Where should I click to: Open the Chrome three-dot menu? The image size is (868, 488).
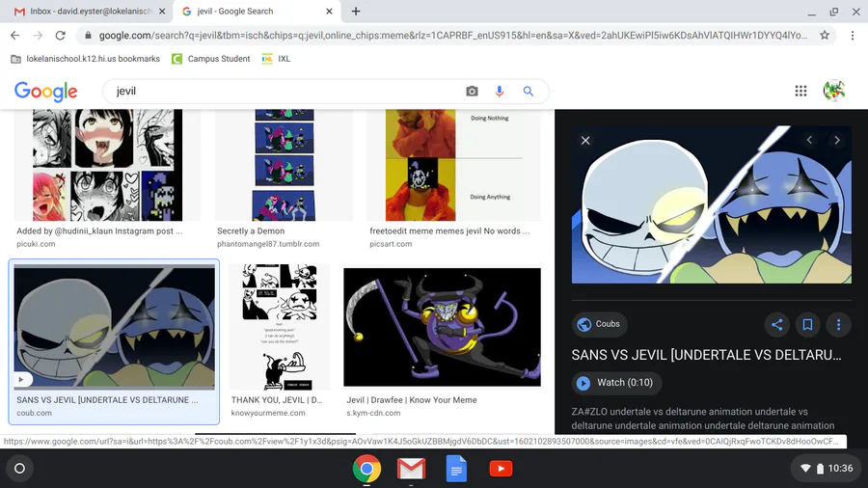(x=853, y=36)
